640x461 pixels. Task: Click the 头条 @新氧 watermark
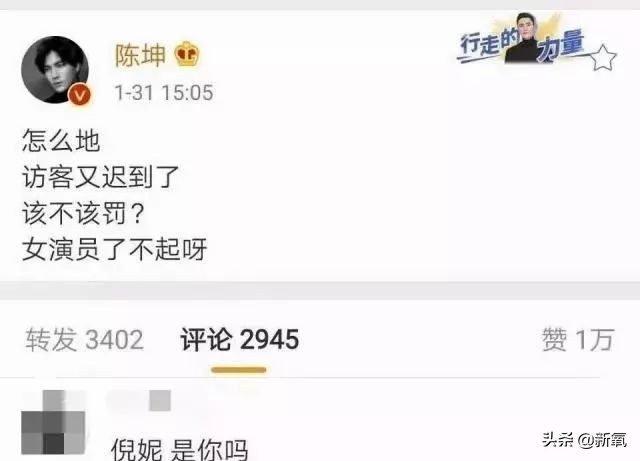click(584, 440)
